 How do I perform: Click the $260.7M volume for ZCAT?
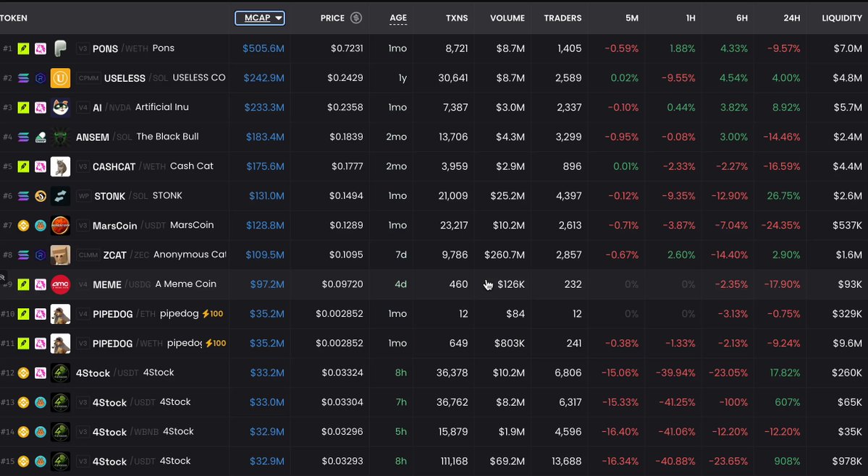[x=505, y=255]
